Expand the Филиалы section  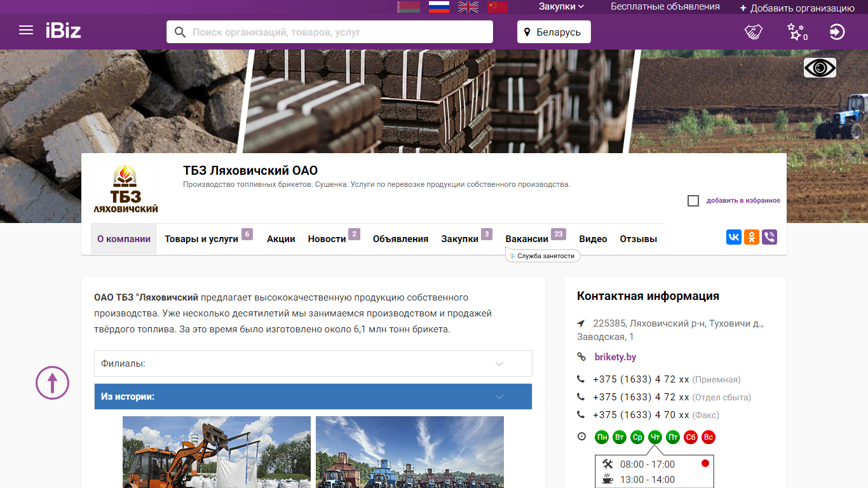313,363
